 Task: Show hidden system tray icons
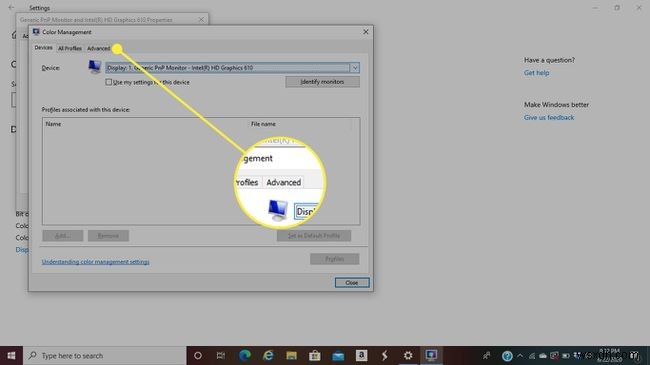point(520,356)
